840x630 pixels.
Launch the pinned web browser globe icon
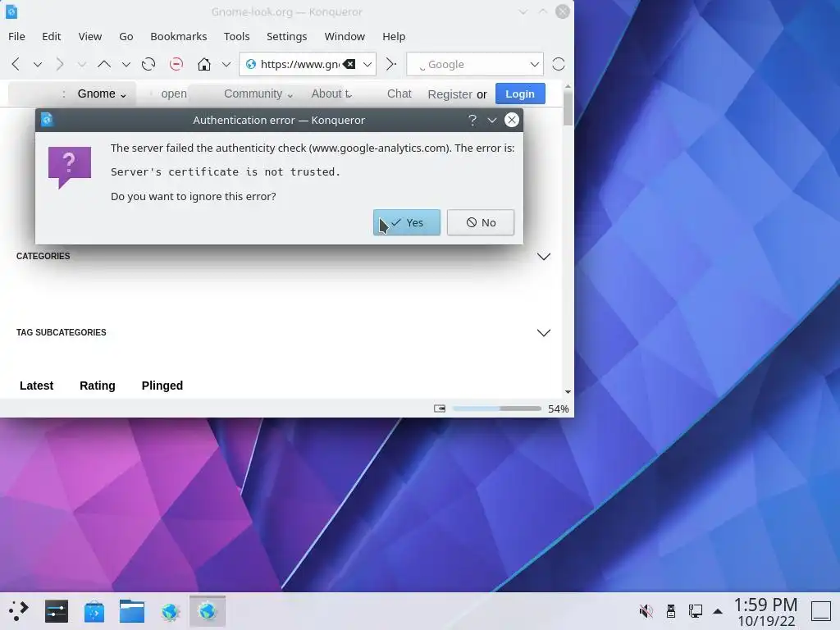click(x=170, y=610)
